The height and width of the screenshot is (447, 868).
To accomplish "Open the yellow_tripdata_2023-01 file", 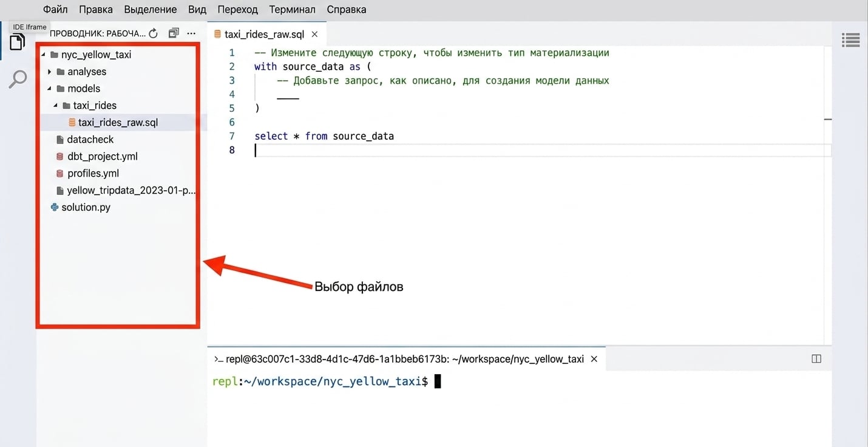I will pos(132,191).
